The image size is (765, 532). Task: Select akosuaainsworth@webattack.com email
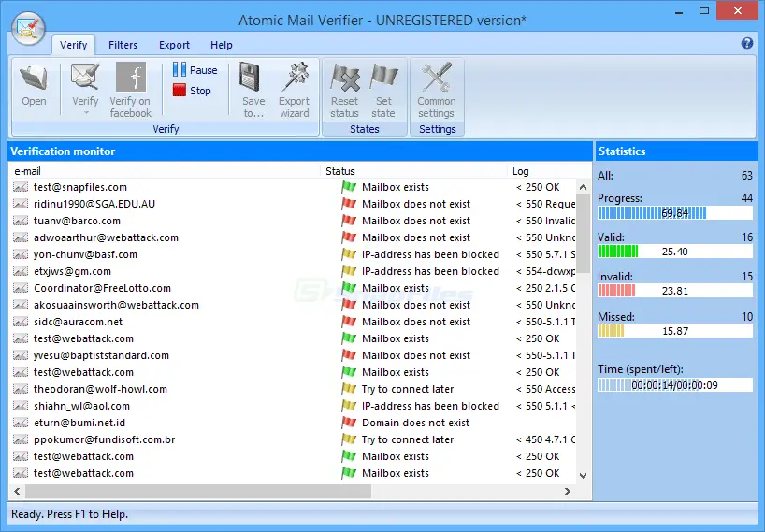coord(116,305)
